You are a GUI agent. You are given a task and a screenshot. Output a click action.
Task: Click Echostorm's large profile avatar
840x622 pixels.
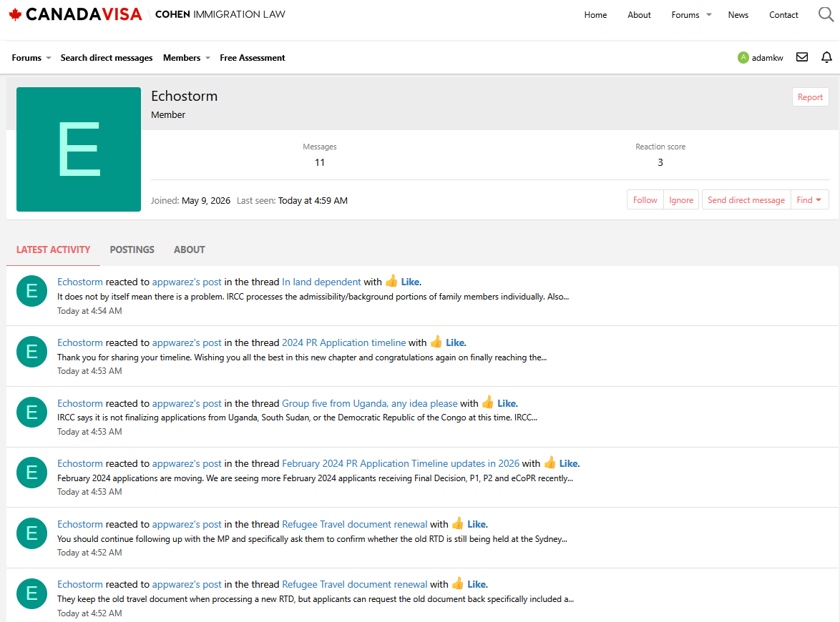click(79, 149)
